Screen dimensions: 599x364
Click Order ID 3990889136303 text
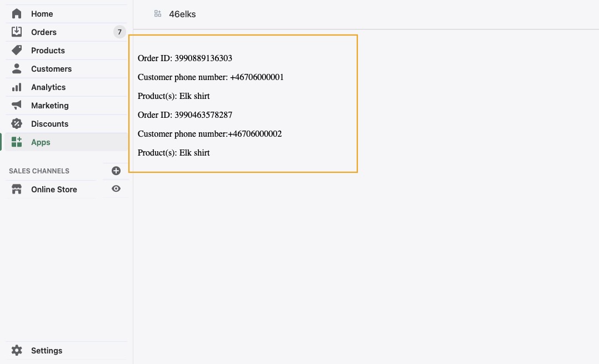(185, 58)
